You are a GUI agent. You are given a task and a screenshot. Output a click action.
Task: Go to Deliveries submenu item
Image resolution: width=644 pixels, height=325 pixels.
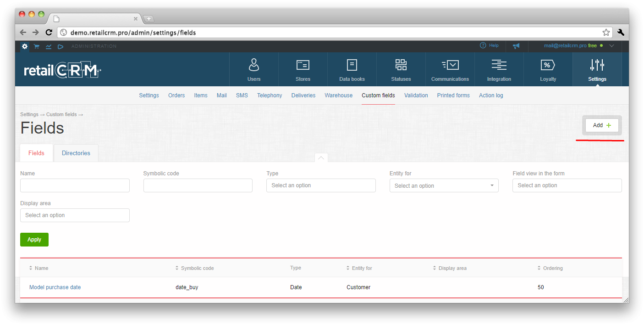303,95
